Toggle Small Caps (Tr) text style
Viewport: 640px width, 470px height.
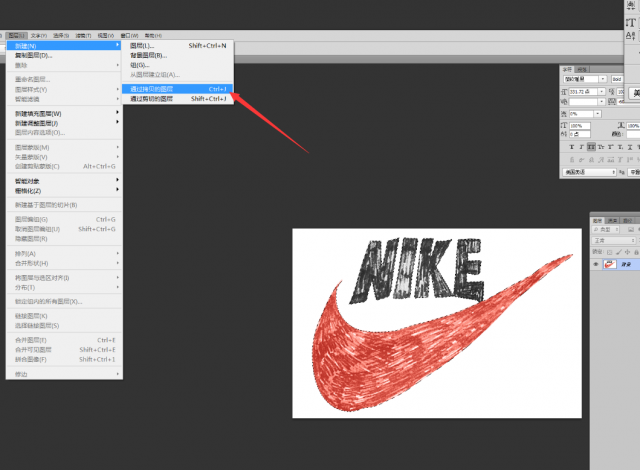[601, 147]
